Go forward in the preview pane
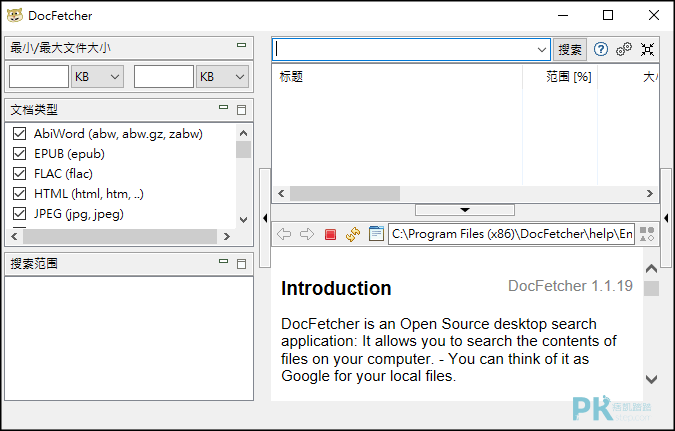The height and width of the screenshot is (431, 675). click(307, 234)
